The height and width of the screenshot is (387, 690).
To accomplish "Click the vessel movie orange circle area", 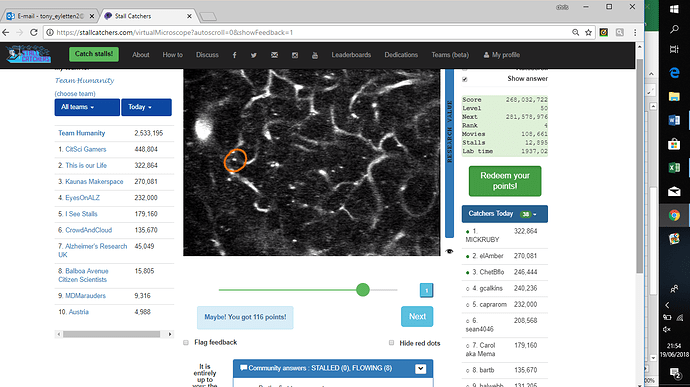I will coord(235,160).
